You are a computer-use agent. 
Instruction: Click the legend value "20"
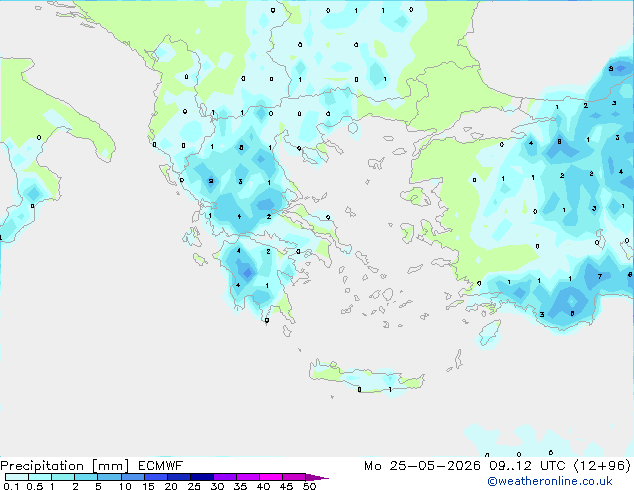click(x=171, y=486)
